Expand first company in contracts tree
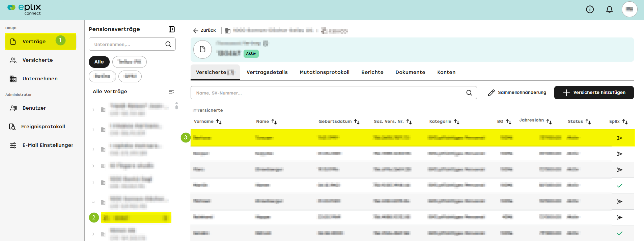Screen dimensions: 644x241 point(93,110)
